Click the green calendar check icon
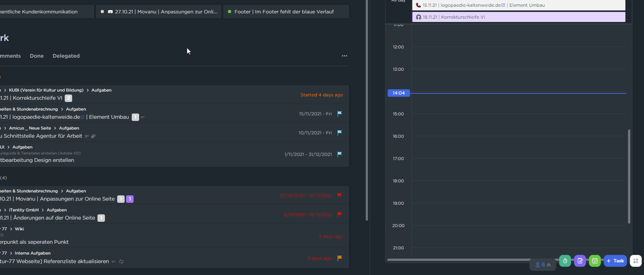 point(595,261)
